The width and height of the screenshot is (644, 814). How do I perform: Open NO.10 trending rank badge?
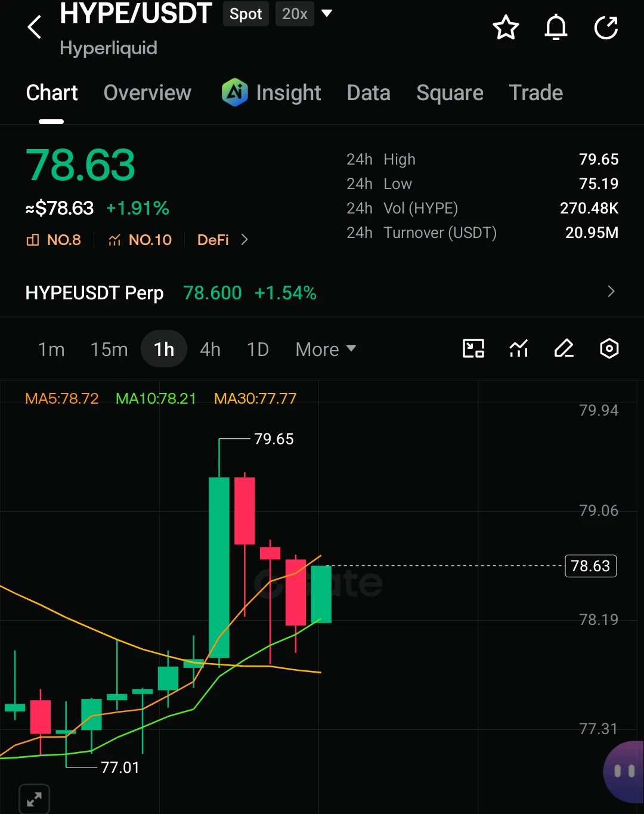click(x=140, y=240)
